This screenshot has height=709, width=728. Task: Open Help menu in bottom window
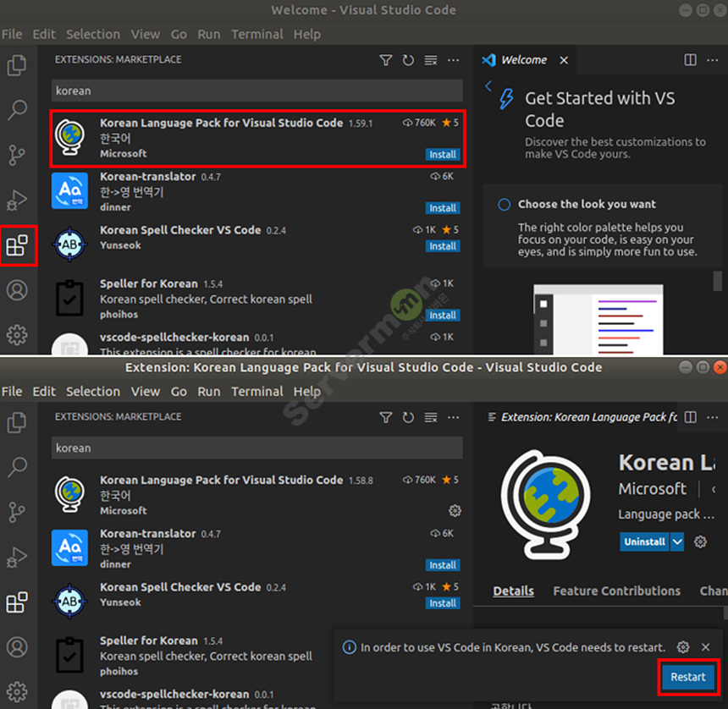[307, 392]
